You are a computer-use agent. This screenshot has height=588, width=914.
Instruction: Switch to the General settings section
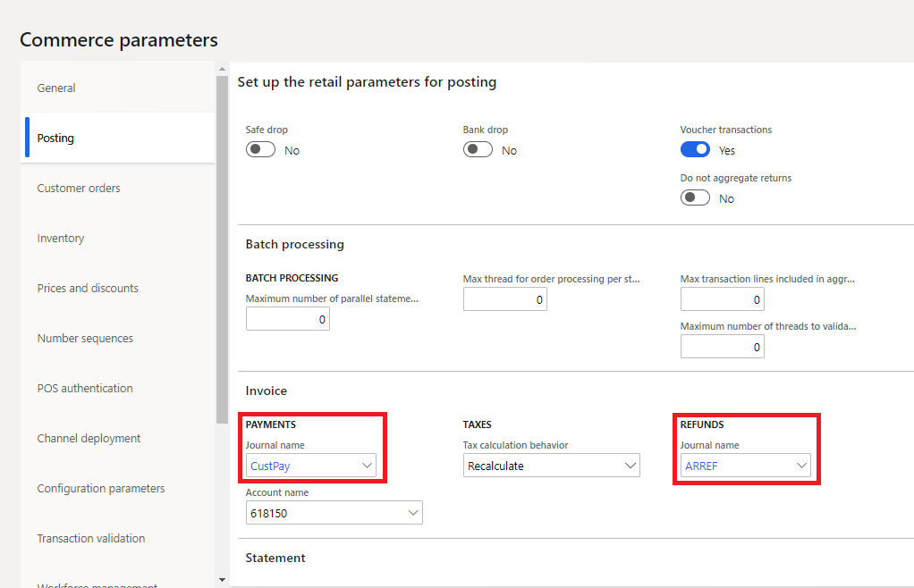pyautogui.click(x=55, y=88)
